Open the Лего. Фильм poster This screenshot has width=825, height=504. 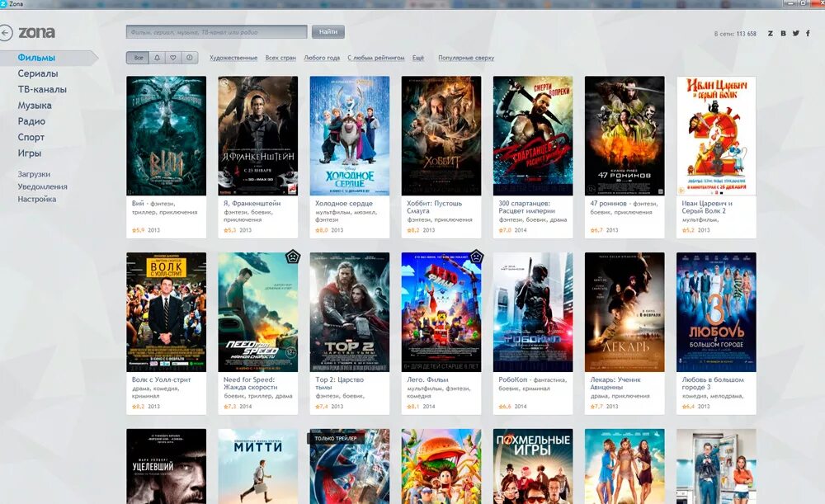(441, 312)
